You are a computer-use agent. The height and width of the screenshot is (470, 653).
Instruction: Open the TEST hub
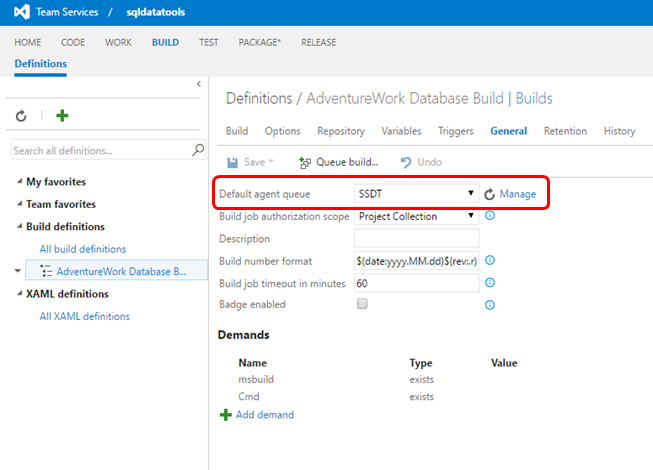[x=209, y=42]
